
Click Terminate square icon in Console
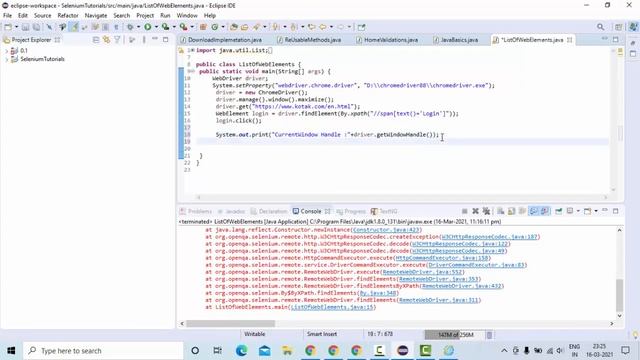tap(465, 211)
